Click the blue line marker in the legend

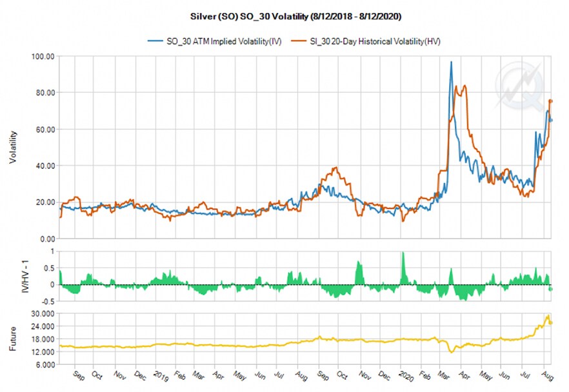155,41
